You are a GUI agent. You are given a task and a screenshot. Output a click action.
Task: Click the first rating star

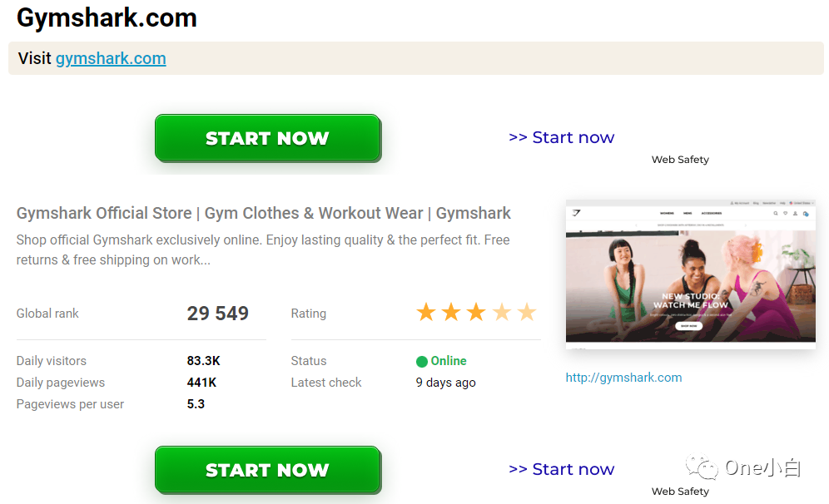pos(426,313)
